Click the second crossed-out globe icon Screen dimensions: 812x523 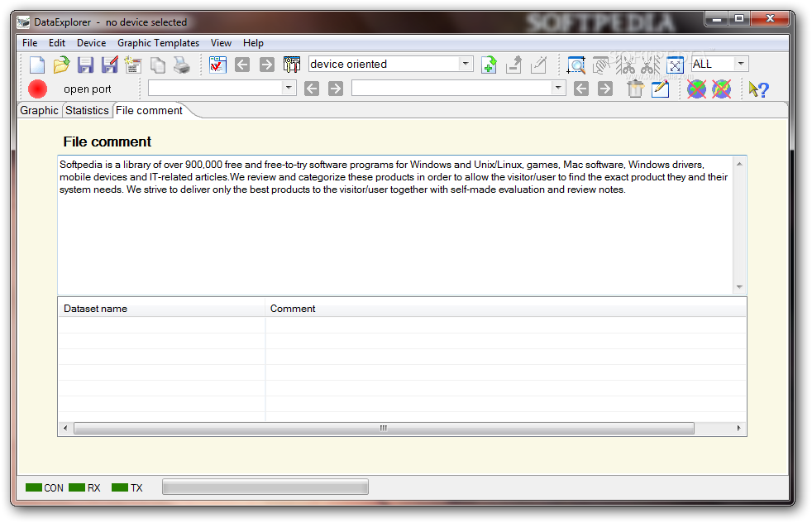click(x=721, y=89)
